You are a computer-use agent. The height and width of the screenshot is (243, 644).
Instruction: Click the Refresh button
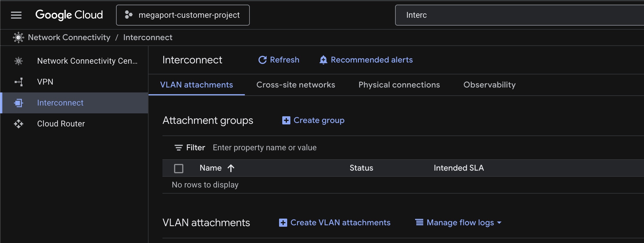click(x=279, y=60)
